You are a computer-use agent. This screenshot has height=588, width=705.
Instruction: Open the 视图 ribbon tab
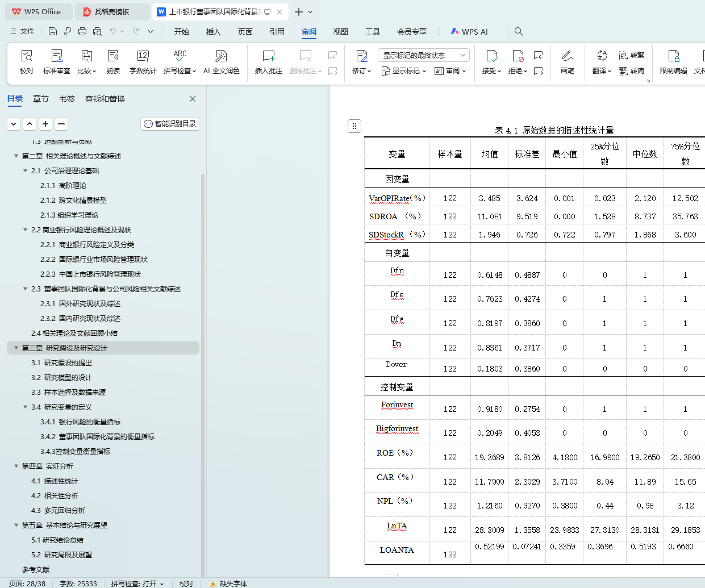click(x=341, y=32)
